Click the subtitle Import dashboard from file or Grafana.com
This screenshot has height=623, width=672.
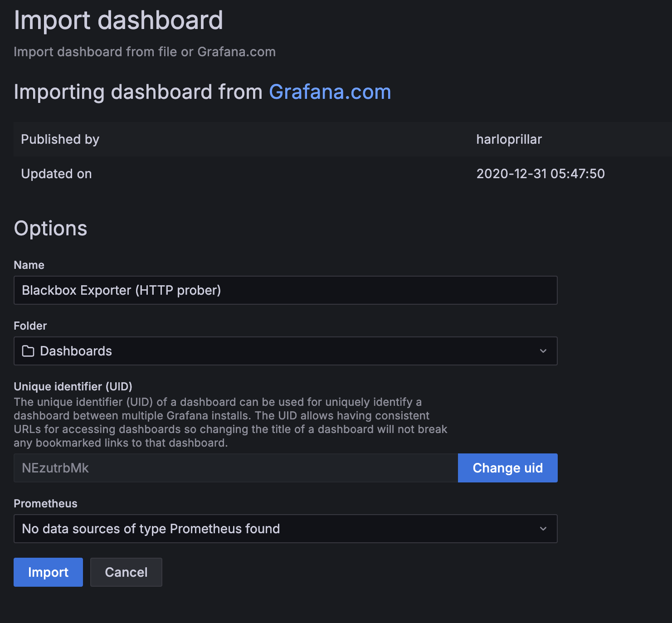pos(145,52)
